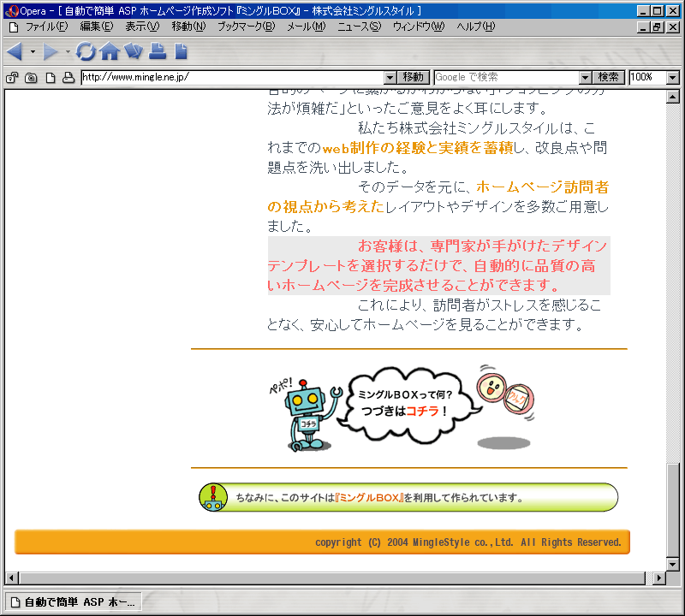This screenshot has width=685, height=616.
Task: Click the Opera logo in title bar
Action: point(12,10)
